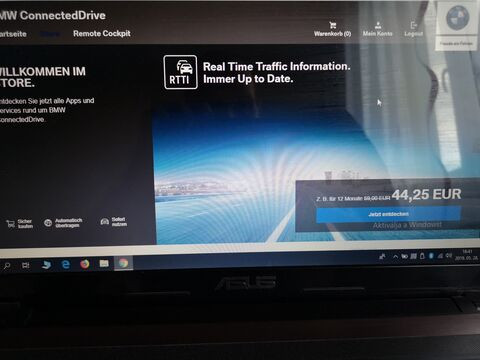
Task: Click the Bluetooth icon in system tray
Action: click(431, 256)
